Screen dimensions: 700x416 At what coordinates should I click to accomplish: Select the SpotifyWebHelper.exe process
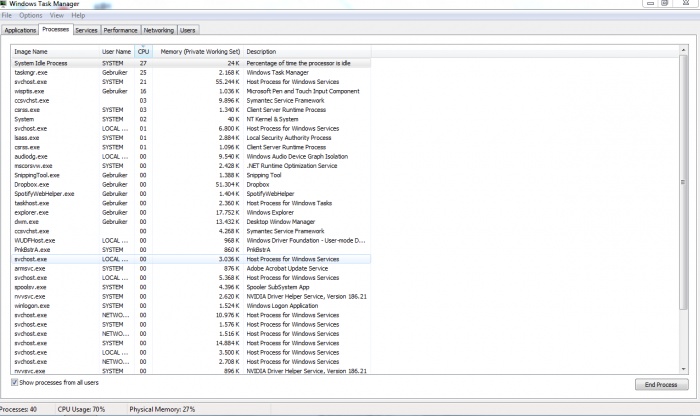click(x=44, y=193)
